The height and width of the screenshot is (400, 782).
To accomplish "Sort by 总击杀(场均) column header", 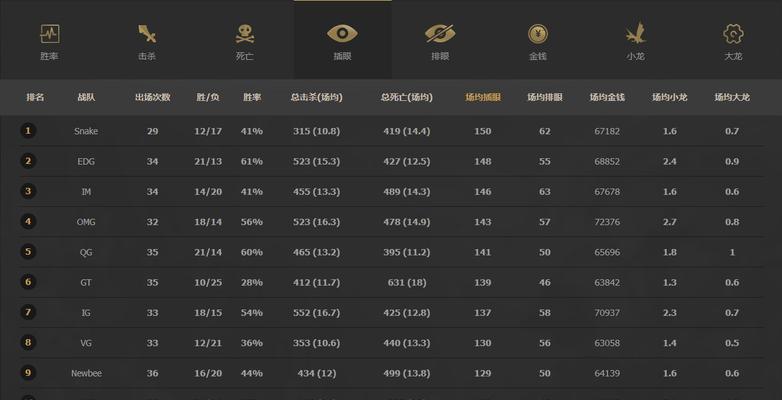I will 316,97.
